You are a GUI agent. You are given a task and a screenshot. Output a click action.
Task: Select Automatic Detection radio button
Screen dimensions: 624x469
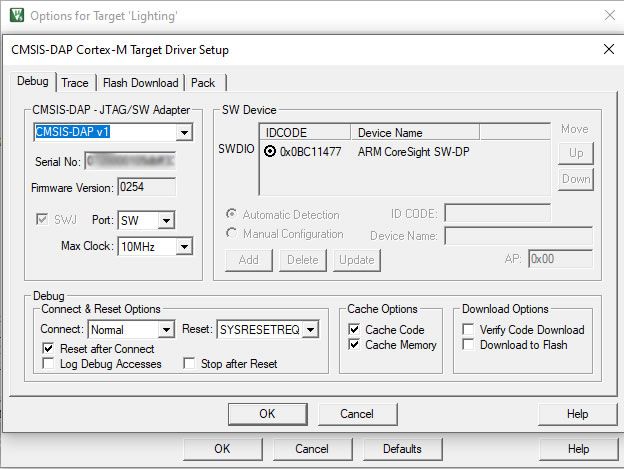click(231, 214)
